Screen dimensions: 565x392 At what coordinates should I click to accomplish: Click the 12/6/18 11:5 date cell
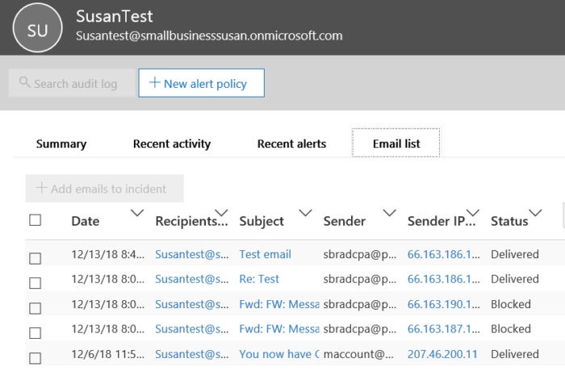(x=107, y=354)
